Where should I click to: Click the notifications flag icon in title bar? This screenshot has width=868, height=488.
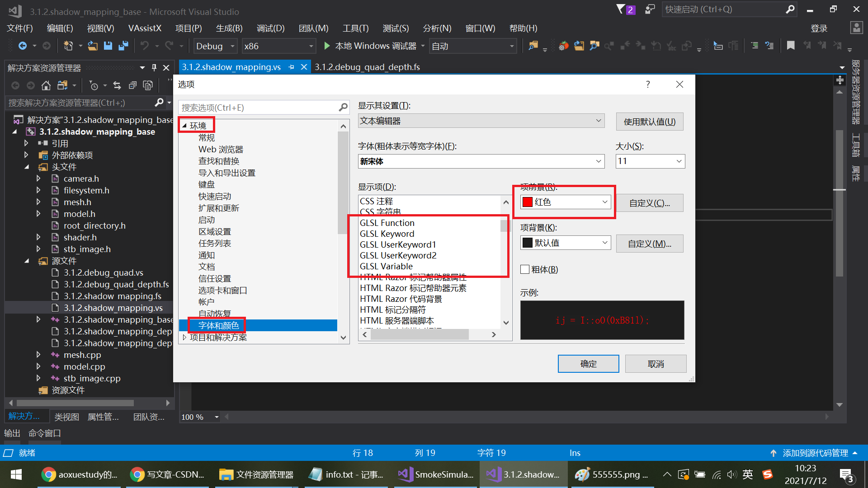click(x=621, y=9)
